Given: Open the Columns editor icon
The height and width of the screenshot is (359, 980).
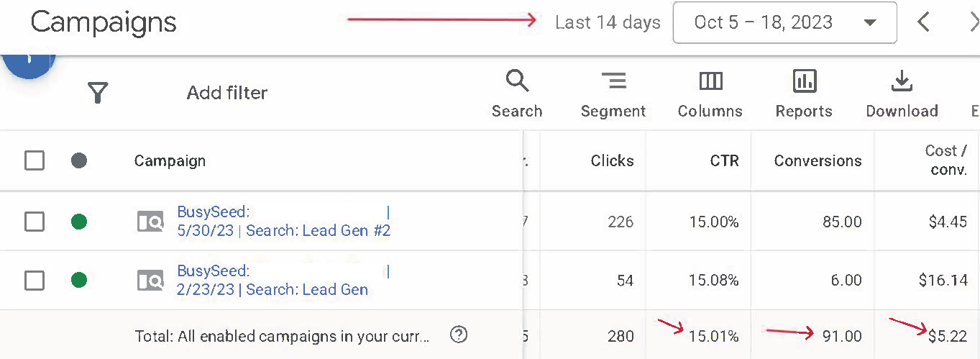Looking at the screenshot, I should 710,81.
